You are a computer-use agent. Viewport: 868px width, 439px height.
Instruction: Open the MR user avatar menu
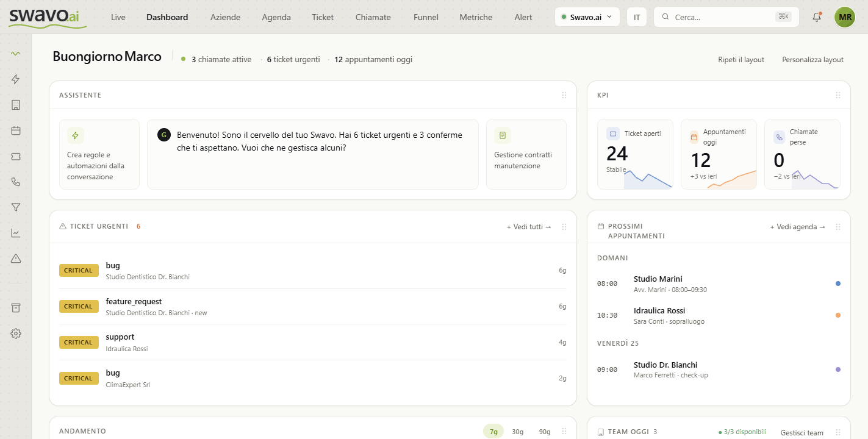coord(845,17)
